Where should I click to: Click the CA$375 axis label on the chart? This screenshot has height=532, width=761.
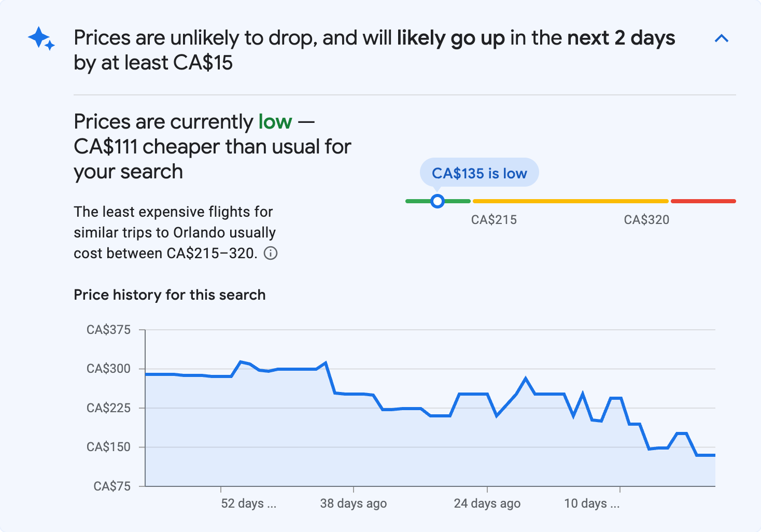coord(109,329)
